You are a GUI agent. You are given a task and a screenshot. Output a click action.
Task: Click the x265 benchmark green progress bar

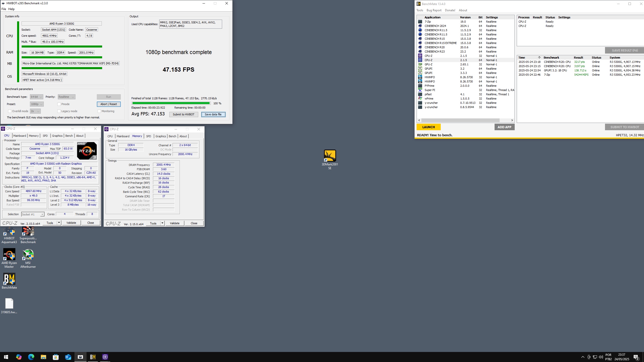coord(171,103)
